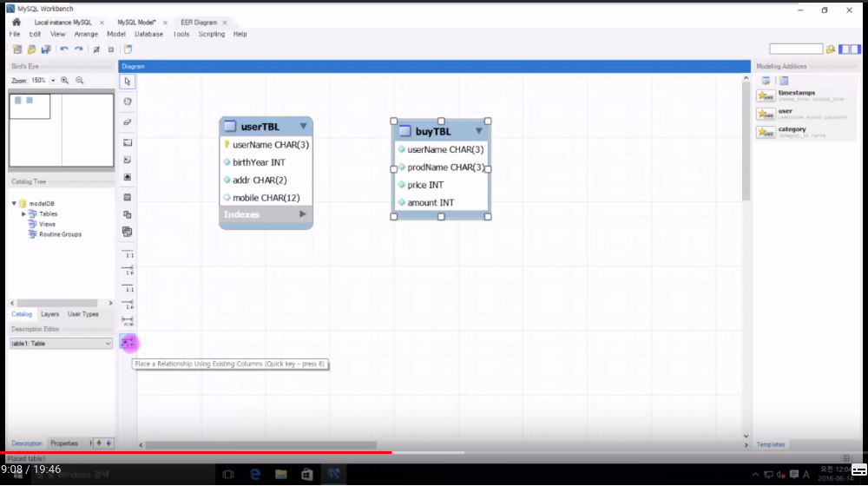
Task: Switch to the User Types tab
Action: tap(83, 314)
